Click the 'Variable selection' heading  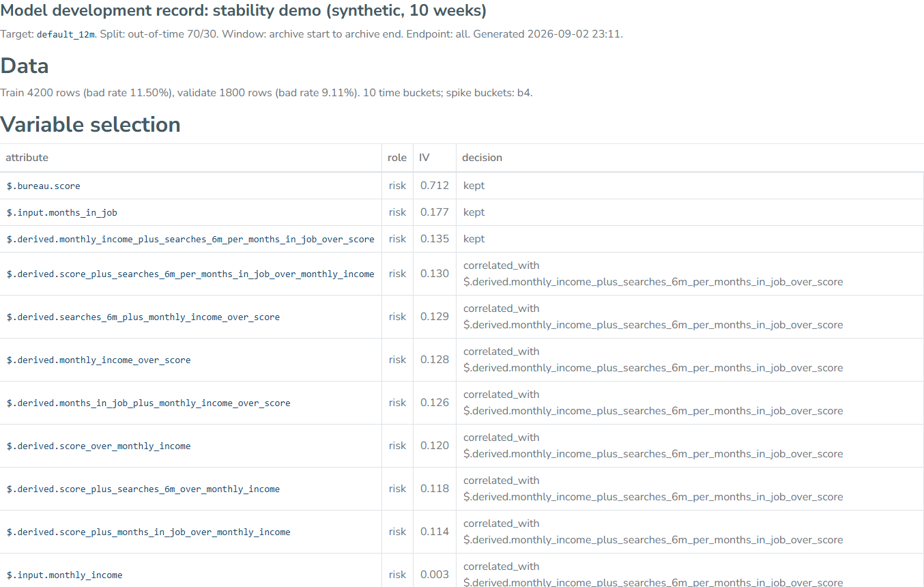click(x=90, y=124)
